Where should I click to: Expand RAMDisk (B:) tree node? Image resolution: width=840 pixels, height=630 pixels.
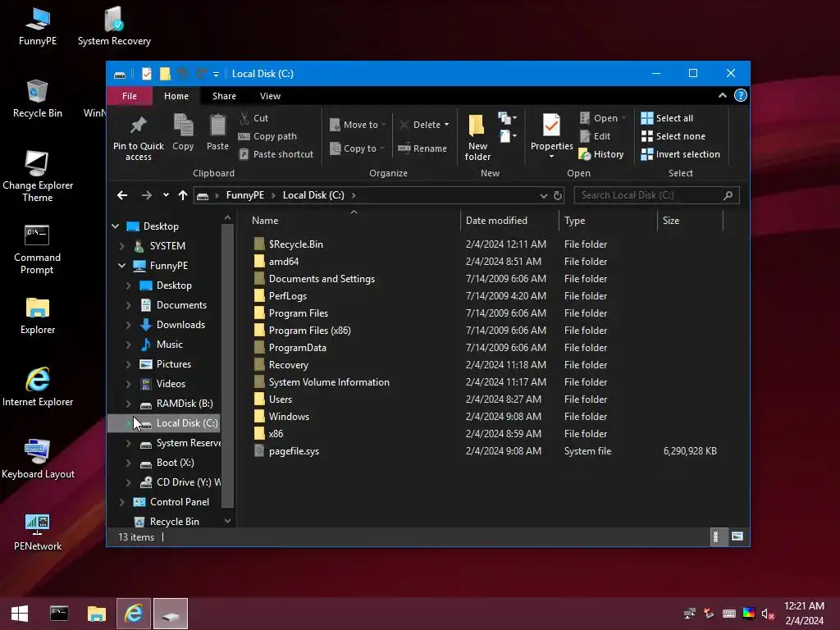(128, 404)
